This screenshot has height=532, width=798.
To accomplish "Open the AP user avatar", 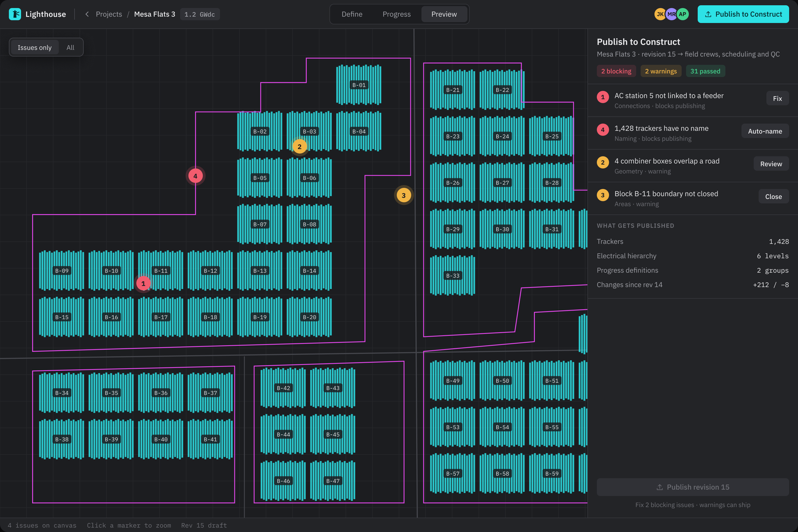I will (x=682, y=14).
